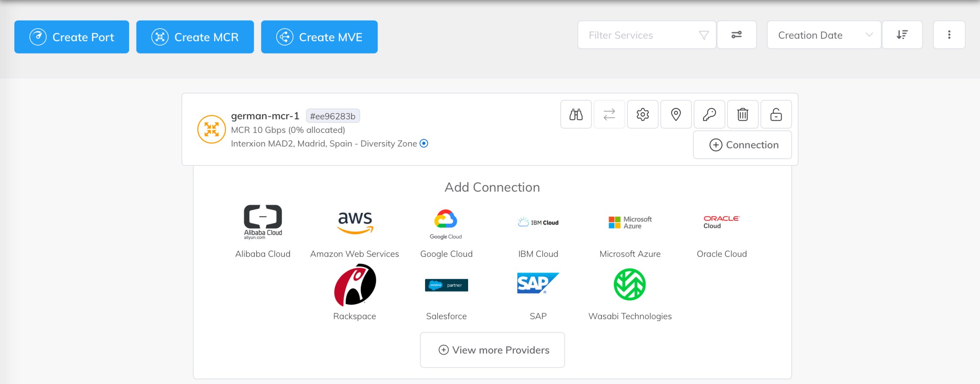Click the funnel filter icon

[x=704, y=35]
